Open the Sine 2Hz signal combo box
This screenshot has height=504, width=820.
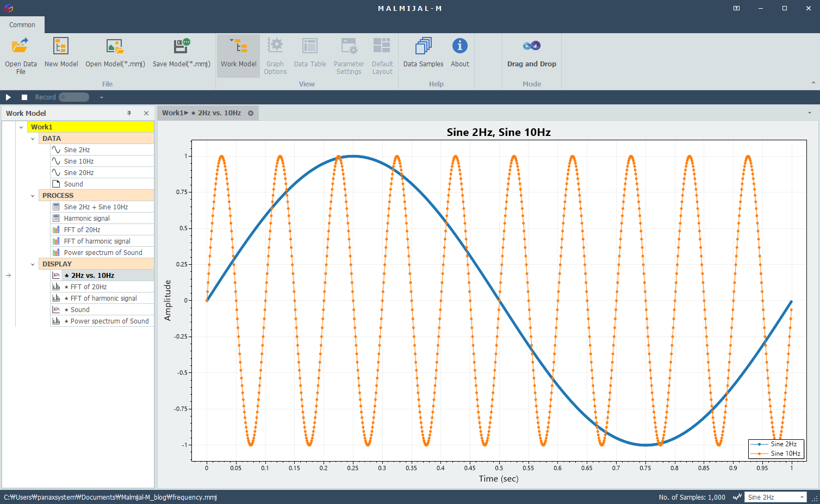coord(776,497)
